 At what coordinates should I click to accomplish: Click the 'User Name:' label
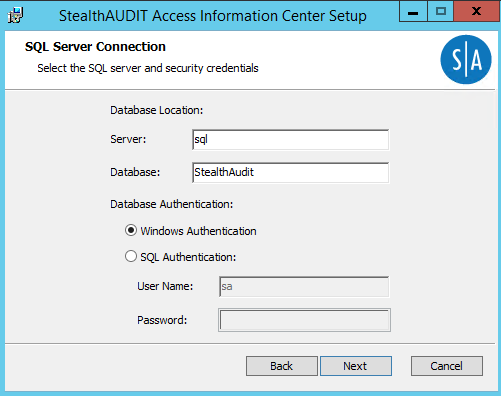165,286
